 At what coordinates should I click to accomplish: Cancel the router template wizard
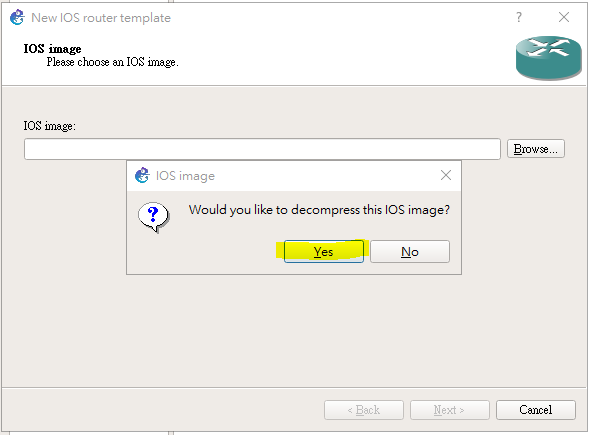535,410
